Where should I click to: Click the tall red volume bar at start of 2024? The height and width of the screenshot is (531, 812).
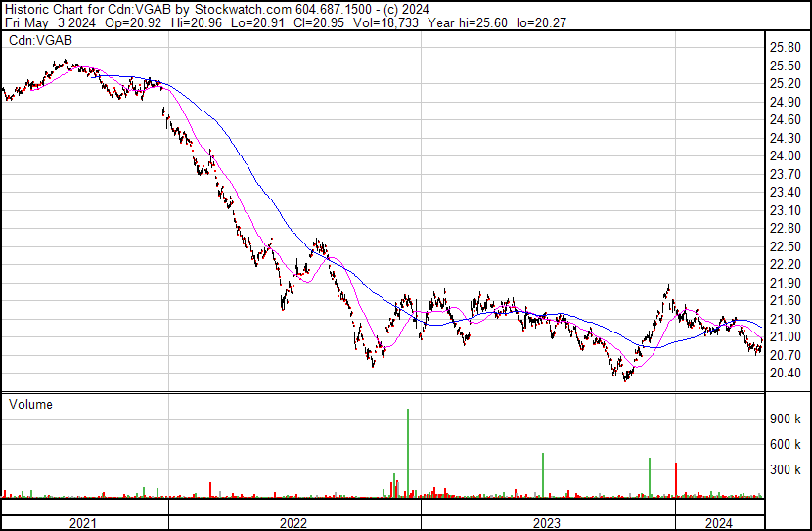point(676,480)
